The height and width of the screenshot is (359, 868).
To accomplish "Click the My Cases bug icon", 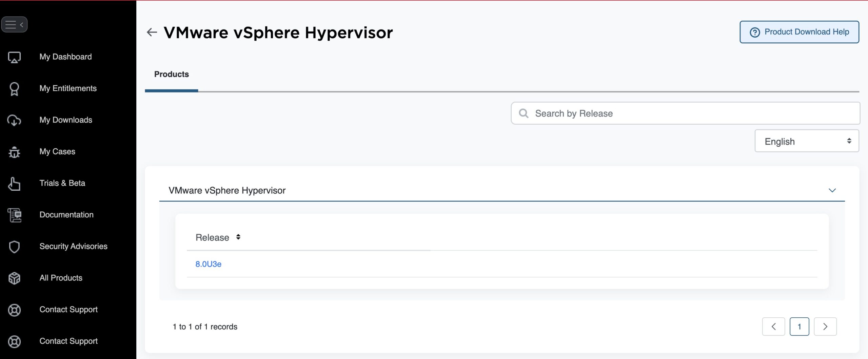I will click(14, 152).
